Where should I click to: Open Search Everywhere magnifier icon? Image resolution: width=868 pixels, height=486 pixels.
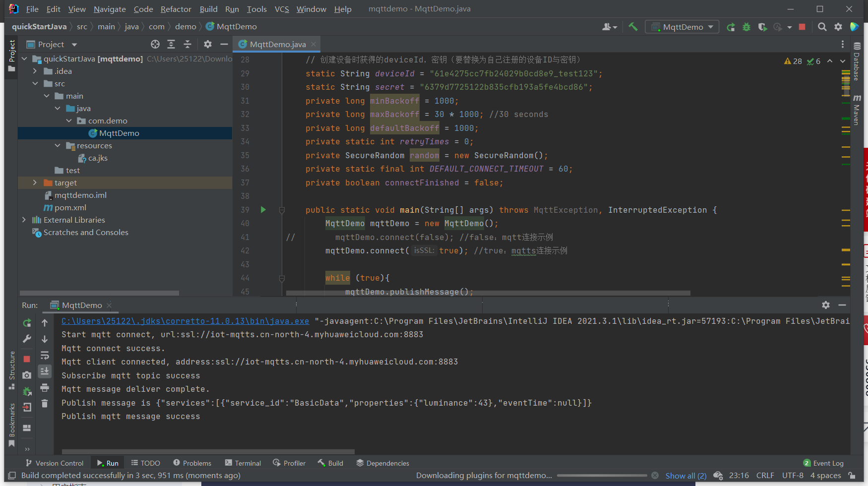(822, 27)
